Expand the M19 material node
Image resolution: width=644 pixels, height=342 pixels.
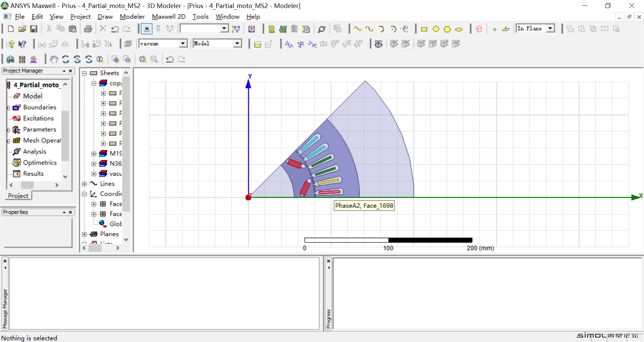(x=94, y=154)
